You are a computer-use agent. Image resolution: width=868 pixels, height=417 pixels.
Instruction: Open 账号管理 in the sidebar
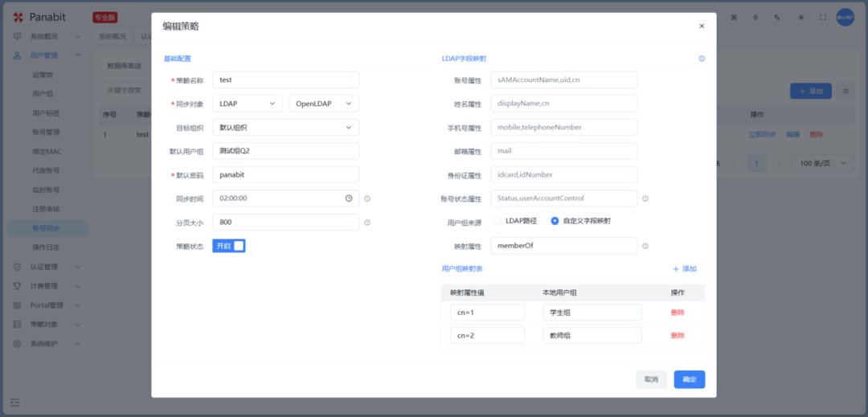pos(47,133)
